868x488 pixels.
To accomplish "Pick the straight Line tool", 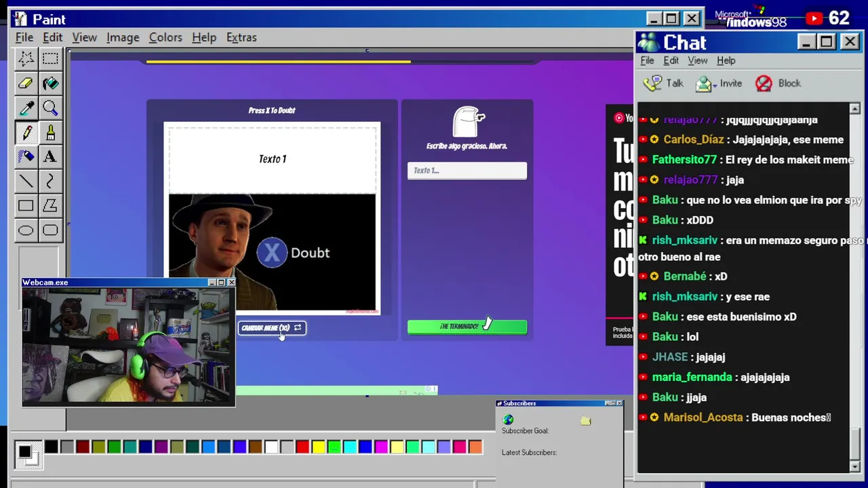I will coord(26,181).
